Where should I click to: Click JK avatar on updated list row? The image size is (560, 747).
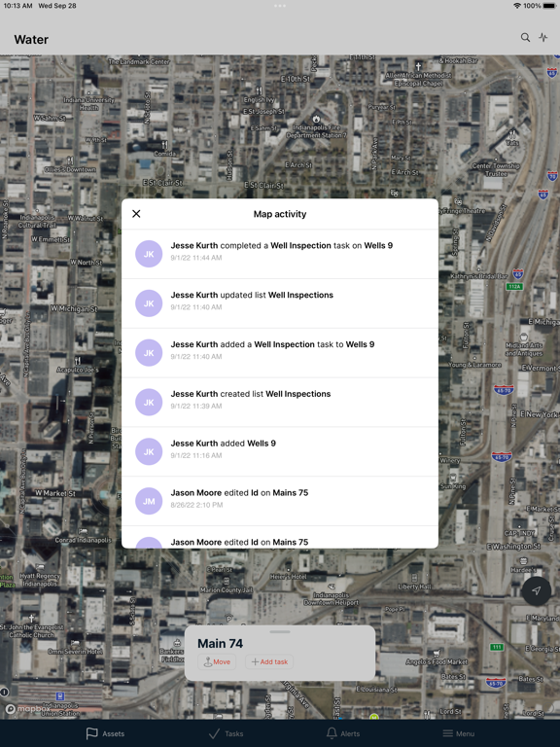pos(149,303)
